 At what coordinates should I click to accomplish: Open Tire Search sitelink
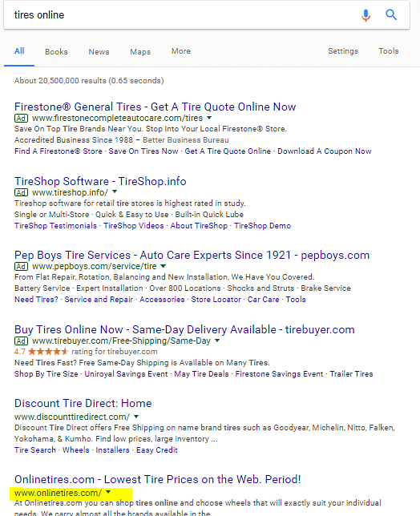point(35,449)
